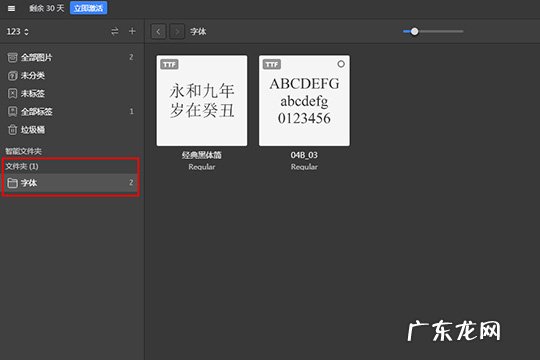Image resolution: width=540 pixels, height=360 pixels.
Task: Select 全部标签 in the sidebar
Action: click(x=71, y=112)
